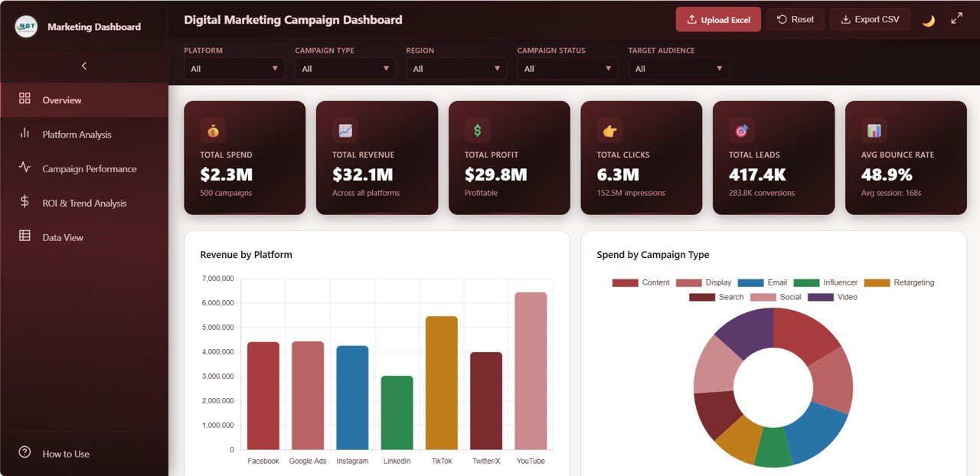Image resolution: width=980 pixels, height=476 pixels.
Task: Select the YouTube bar in Revenue chart
Action: click(530, 369)
